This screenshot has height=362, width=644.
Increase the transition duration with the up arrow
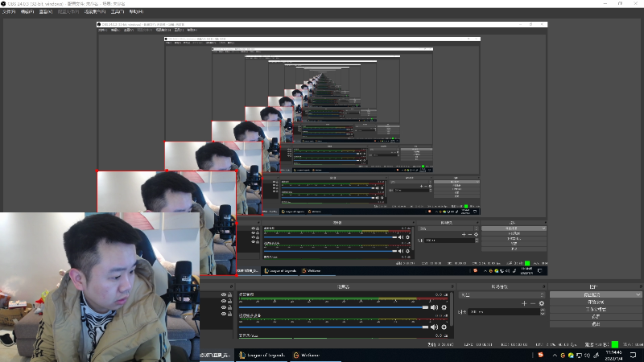point(543,311)
